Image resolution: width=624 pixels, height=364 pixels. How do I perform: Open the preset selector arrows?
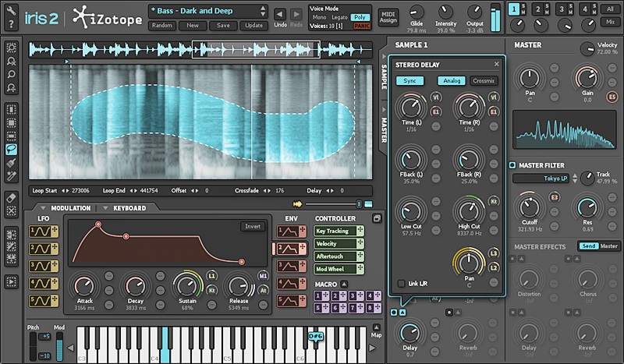[x=263, y=11]
